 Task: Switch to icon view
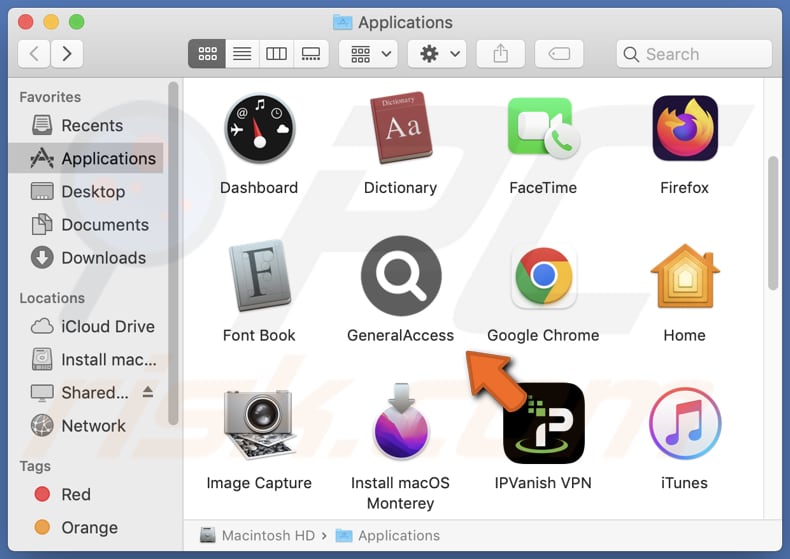[x=207, y=53]
